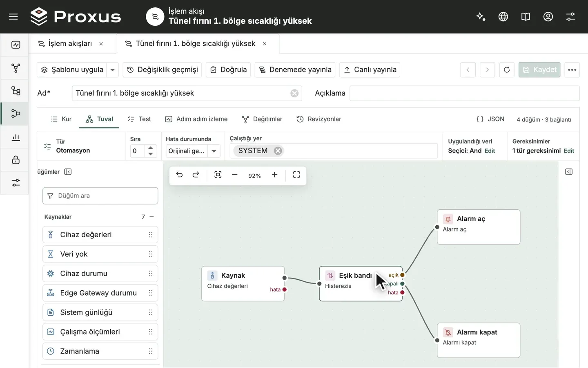Fit canvas to view icon
Image resolution: width=588 pixels, height=368 pixels.
(218, 175)
